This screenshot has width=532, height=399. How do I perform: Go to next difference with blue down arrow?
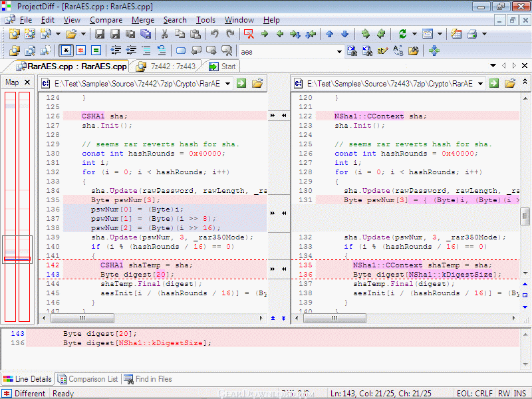[344, 34]
